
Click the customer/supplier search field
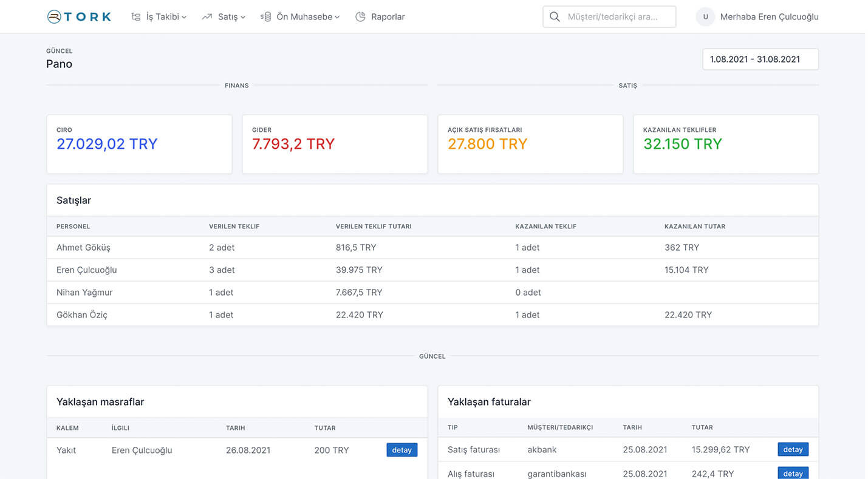pyautogui.click(x=609, y=17)
